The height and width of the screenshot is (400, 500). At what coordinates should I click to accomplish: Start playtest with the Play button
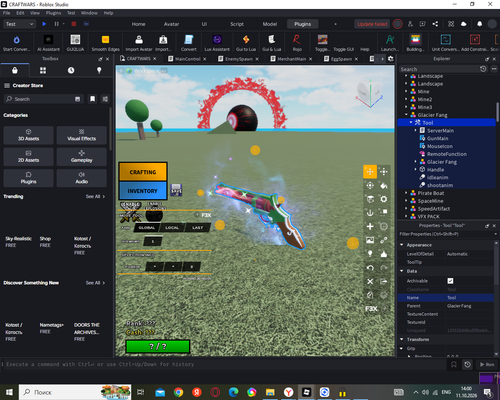pyautogui.click(x=44, y=24)
